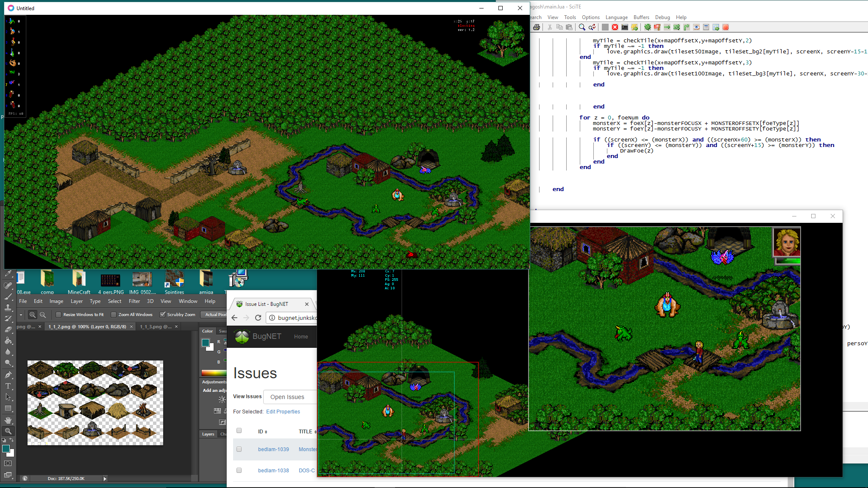Click the foreground color swatch in toolbox

click(6, 449)
